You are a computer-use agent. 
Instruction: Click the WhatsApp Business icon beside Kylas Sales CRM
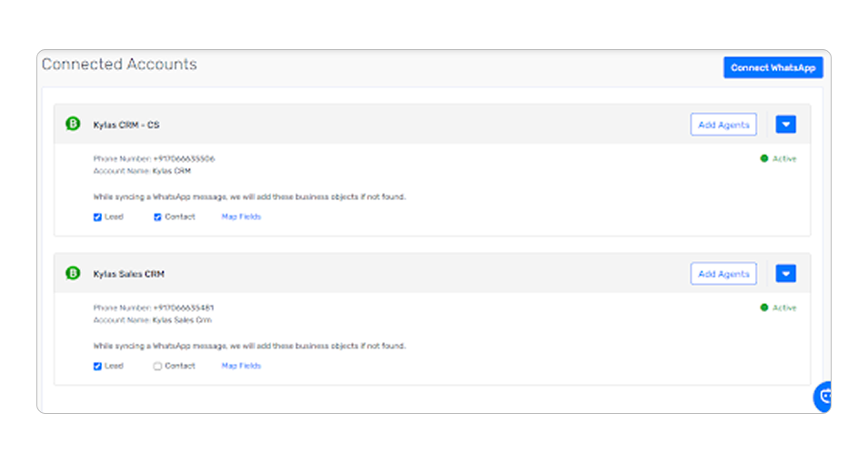point(73,274)
